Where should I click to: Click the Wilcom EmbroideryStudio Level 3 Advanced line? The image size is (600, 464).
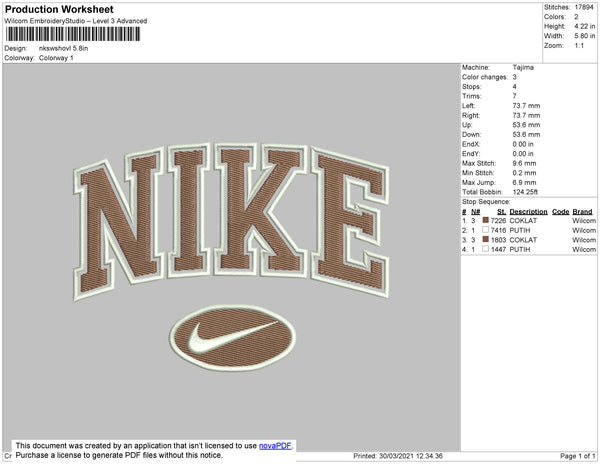[x=76, y=21]
